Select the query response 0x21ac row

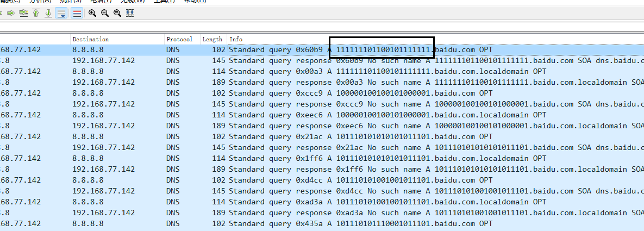coord(322,147)
